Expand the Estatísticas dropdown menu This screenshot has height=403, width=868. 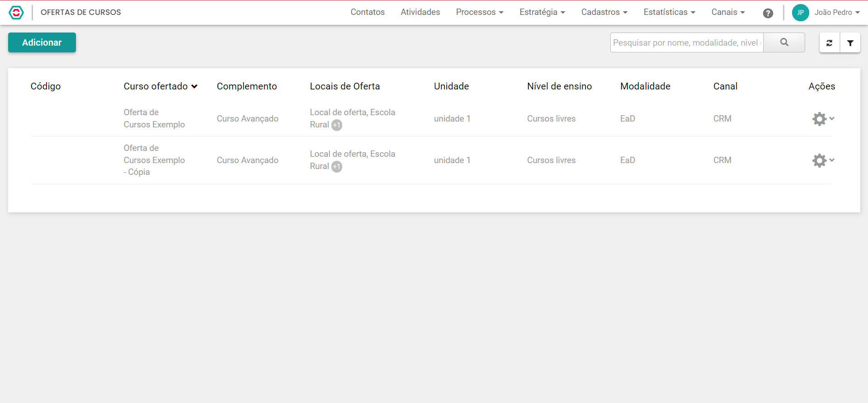(x=670, y=12)
